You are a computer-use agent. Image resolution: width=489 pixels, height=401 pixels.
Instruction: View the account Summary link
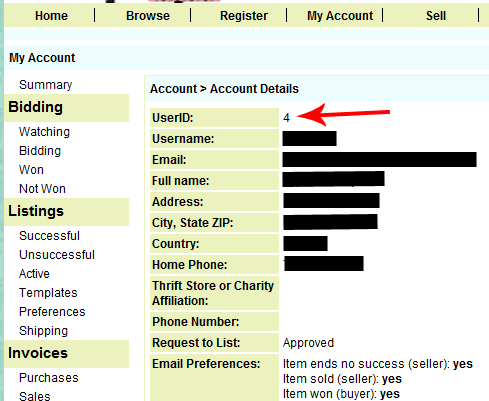(45, 85)
